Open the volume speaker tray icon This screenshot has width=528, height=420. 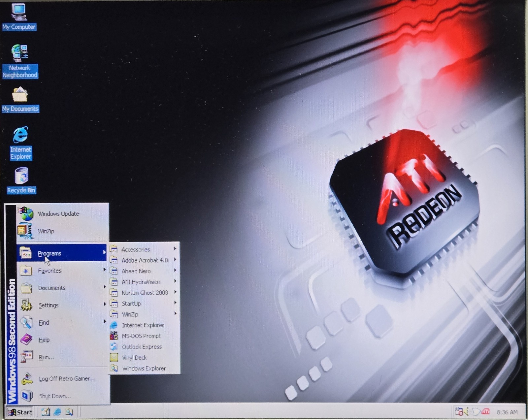pyautogui.click(x=466, y=412)
